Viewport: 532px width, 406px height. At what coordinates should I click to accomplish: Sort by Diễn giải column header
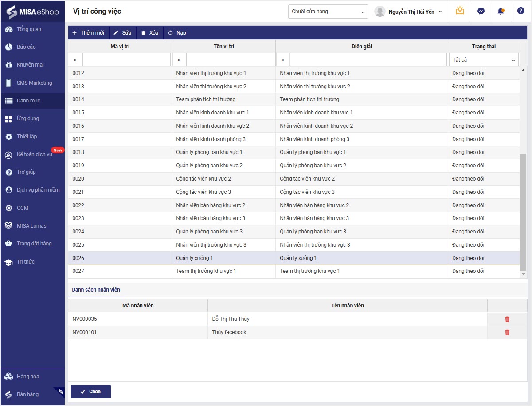coord(362,47)
